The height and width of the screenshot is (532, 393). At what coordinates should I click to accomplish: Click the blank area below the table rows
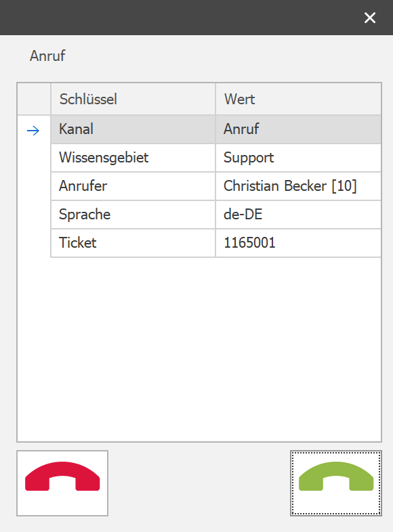[199, 349]
